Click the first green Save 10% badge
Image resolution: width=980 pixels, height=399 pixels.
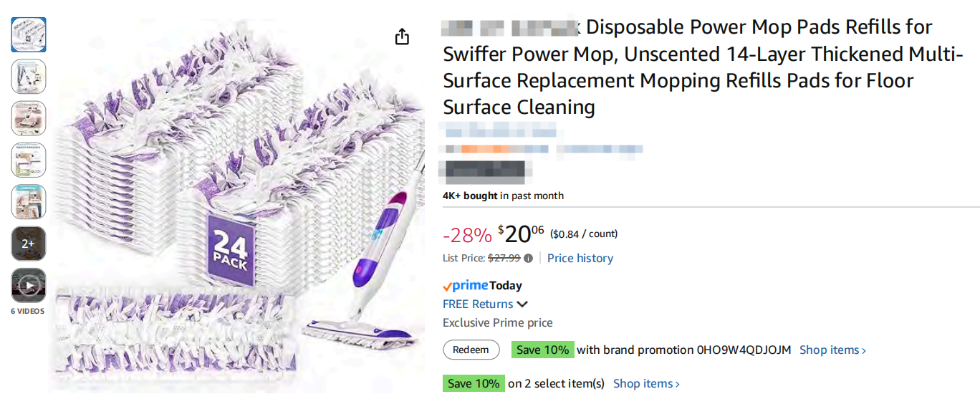[543, 350]
